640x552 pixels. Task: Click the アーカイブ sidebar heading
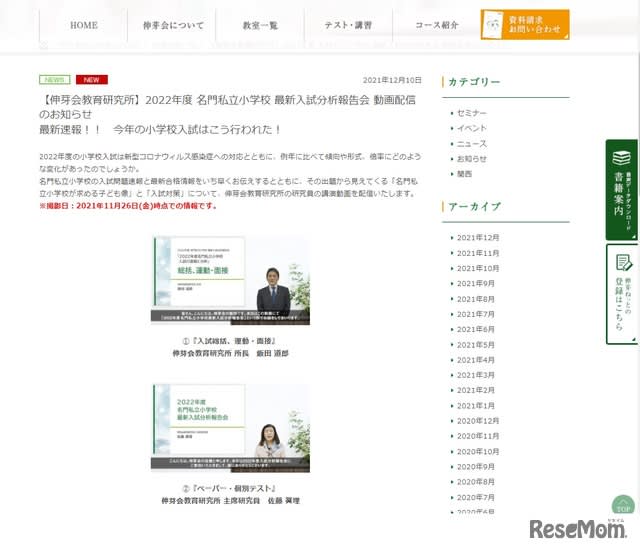[x=474, y=207]
